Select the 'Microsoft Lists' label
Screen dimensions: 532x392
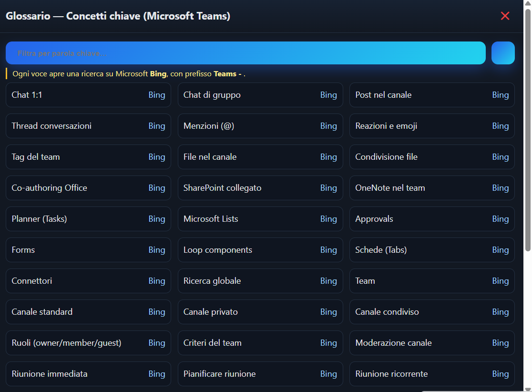tap(211, 219)
